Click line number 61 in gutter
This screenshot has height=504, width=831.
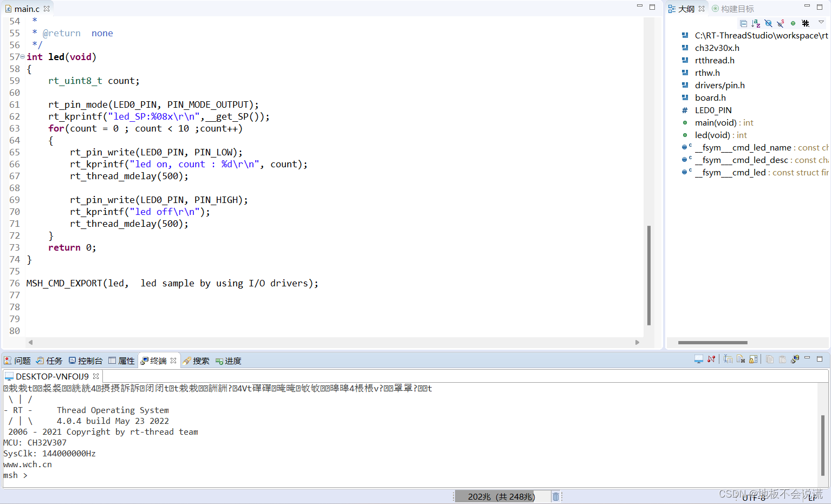pos(15,104)
